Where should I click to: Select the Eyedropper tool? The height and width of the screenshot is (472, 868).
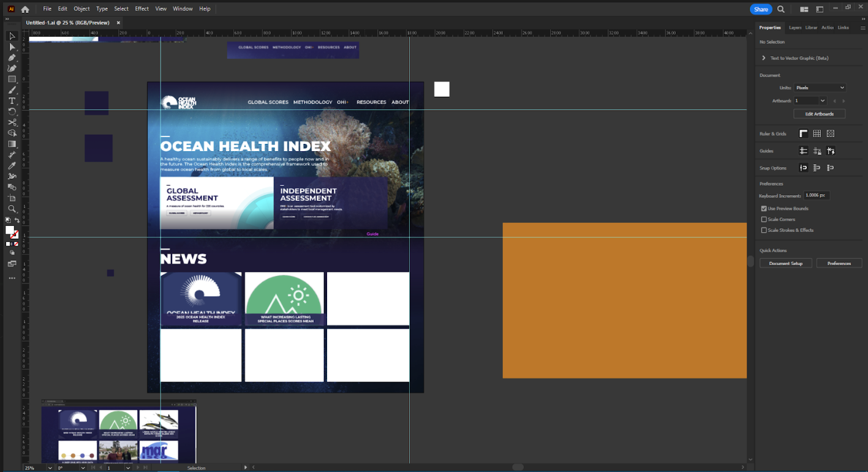12,165
